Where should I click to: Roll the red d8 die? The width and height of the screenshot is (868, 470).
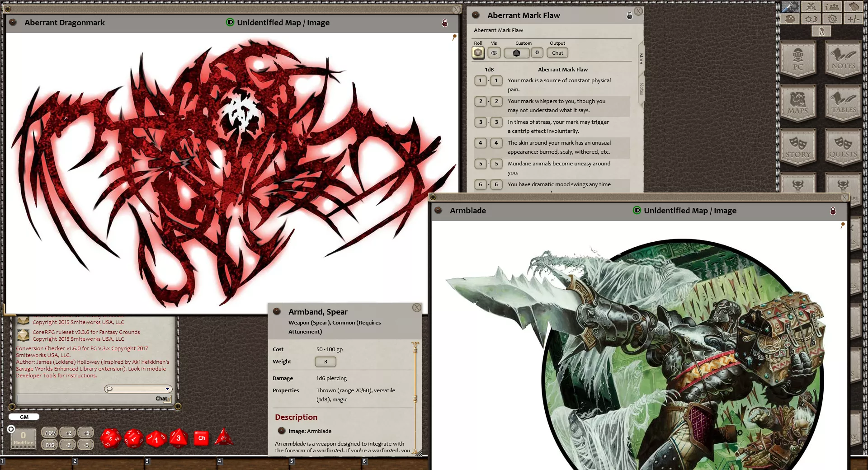(179, 438)
